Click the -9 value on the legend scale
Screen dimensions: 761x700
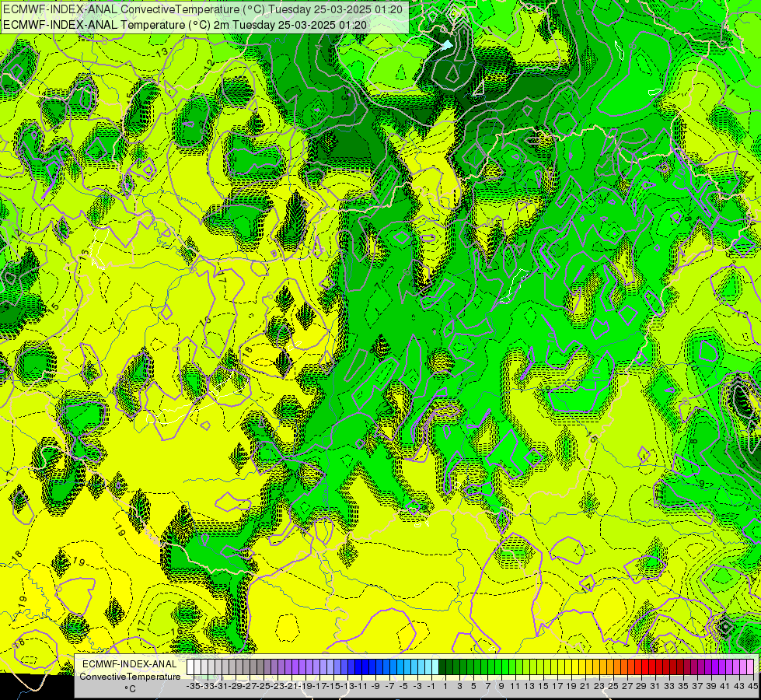375,686
